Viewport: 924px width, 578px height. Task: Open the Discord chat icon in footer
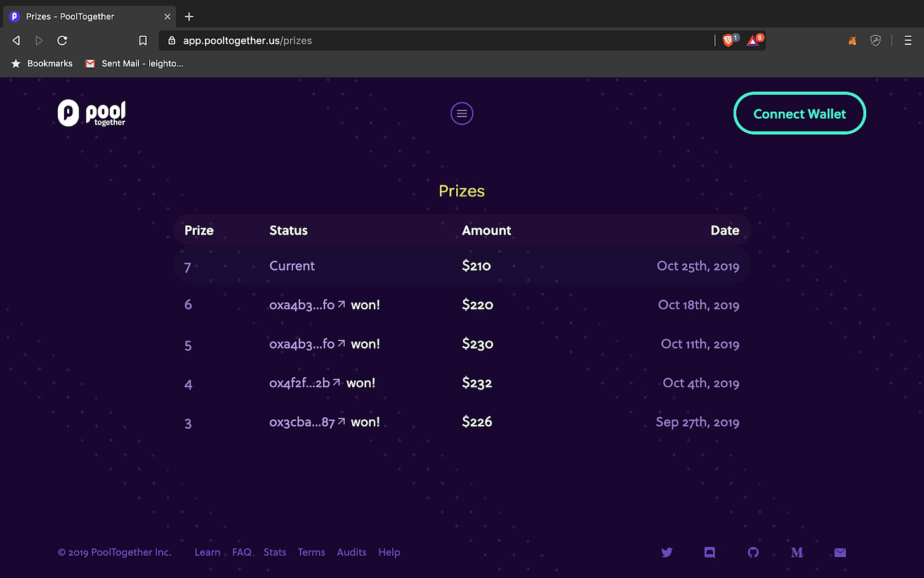point(709,553)
